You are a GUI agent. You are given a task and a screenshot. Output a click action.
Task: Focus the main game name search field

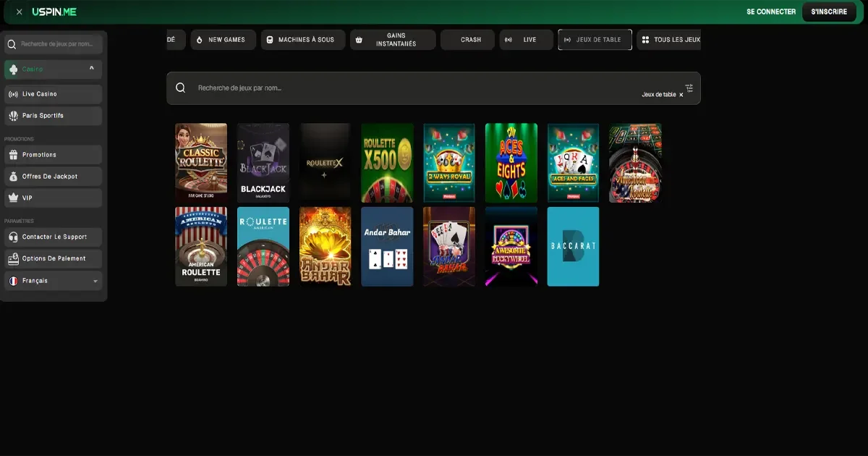[x=433, y=88]
